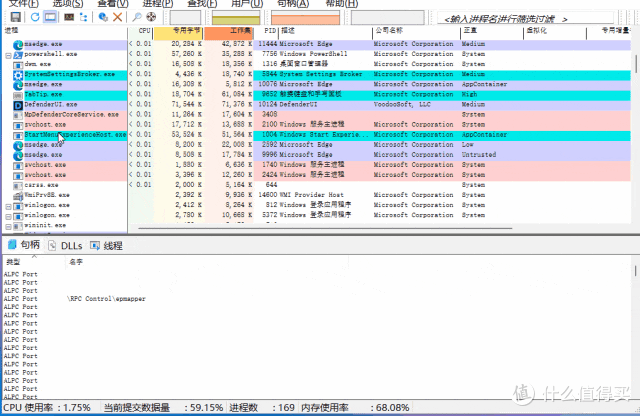This screenshot has width=640, height=416.
Task: Switch to the DLLs tab
Action: pyautogui.click(x=65, y=246)
